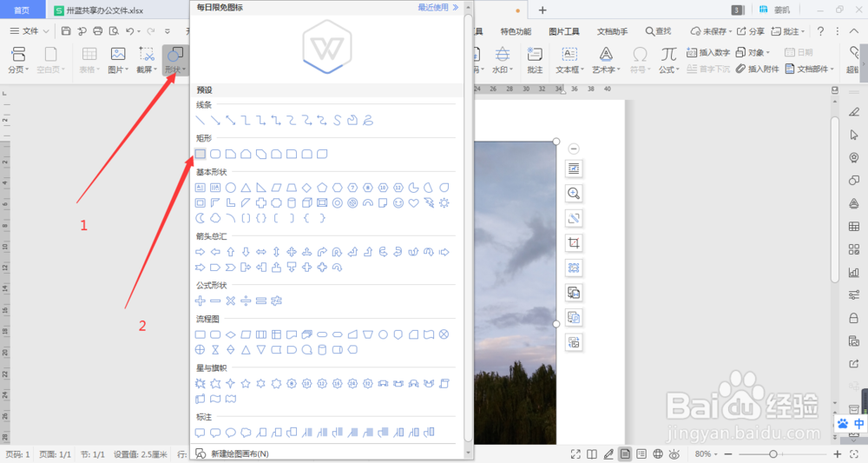868x463 pixels.
Task: Expand the 截屏 screenshot dropdown
Action: coord(146,60)
